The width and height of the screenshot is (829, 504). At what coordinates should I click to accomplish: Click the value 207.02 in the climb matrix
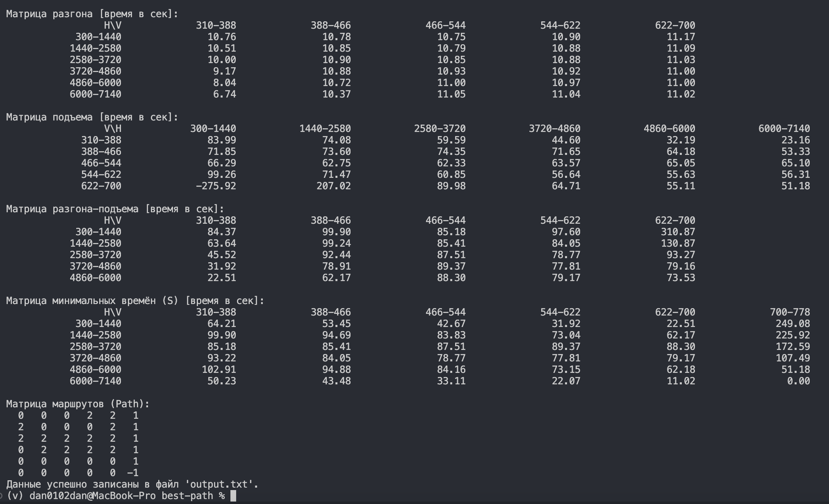(333, 186)
